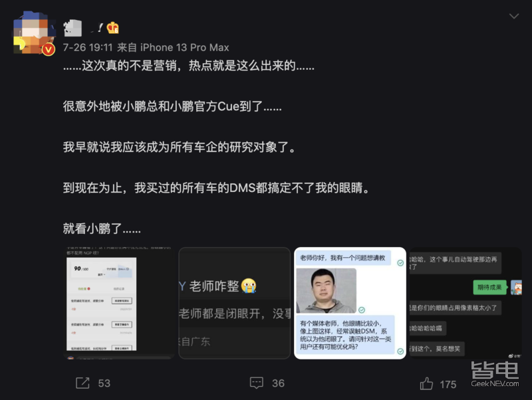Open the first image with score 90
This screenshot has height=400, width=532.
click(119, 303)
